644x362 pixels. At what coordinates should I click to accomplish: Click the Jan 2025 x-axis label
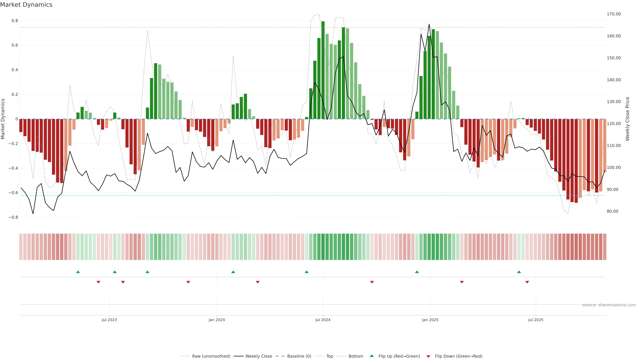pyautogui.click(x=430, y=320)
